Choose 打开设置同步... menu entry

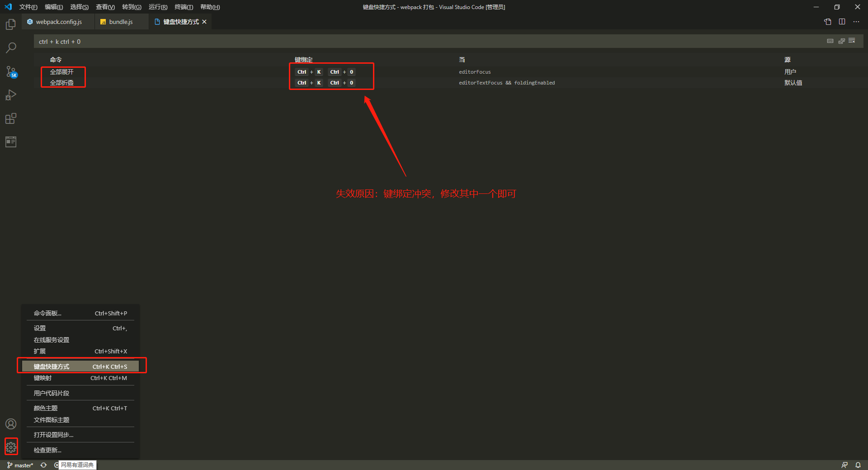click(x=80, y=435)
